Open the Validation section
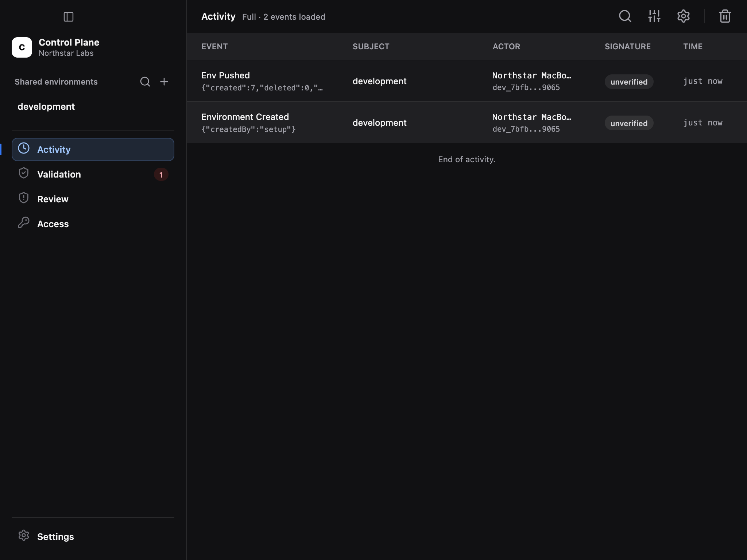The width and height of the screenshot is (747, 560). tap(93, 174)
